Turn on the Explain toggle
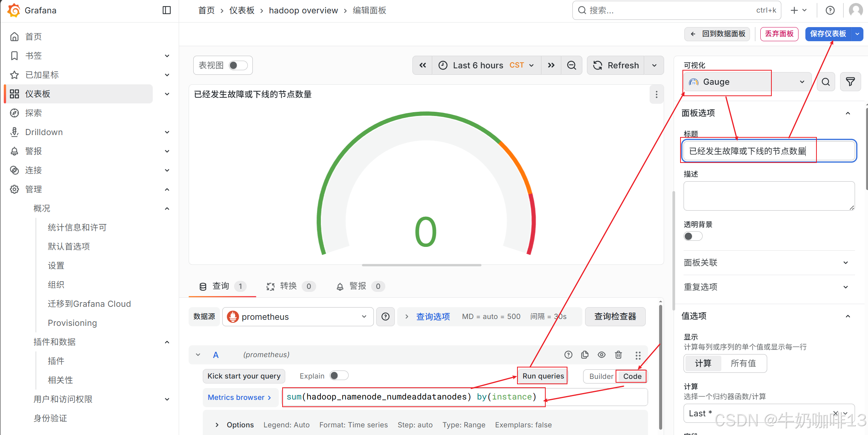 click(338, 376)
